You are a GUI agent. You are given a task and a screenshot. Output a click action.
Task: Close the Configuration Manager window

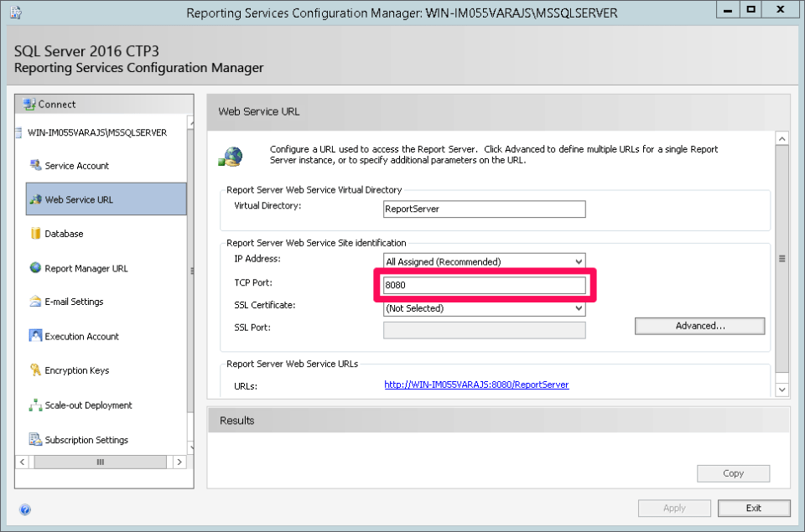click(x=781, y=10)
